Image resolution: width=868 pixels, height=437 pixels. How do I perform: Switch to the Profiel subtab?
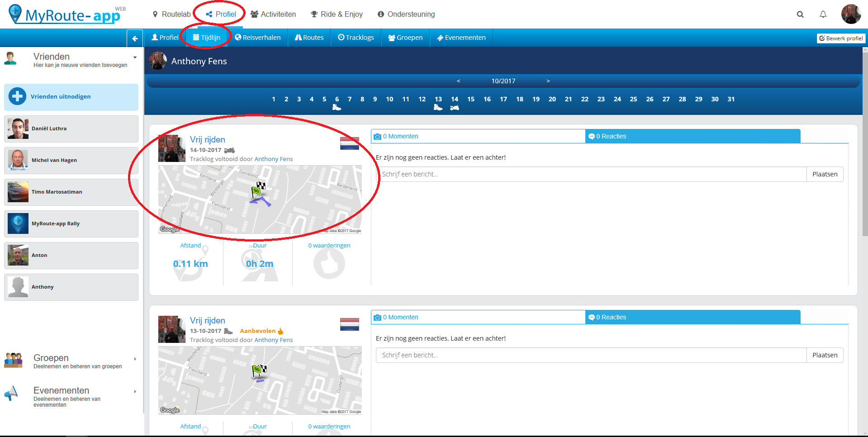coord(165,38)
